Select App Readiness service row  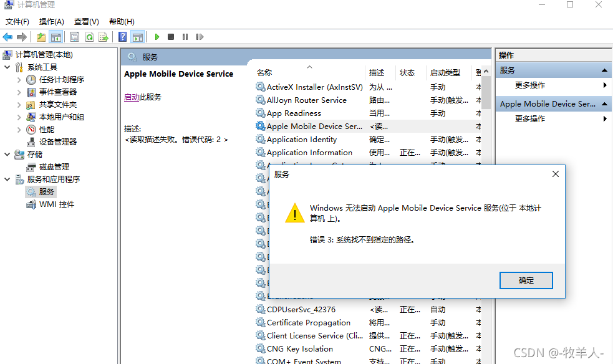pyautogui.click(x=368, y=113)
